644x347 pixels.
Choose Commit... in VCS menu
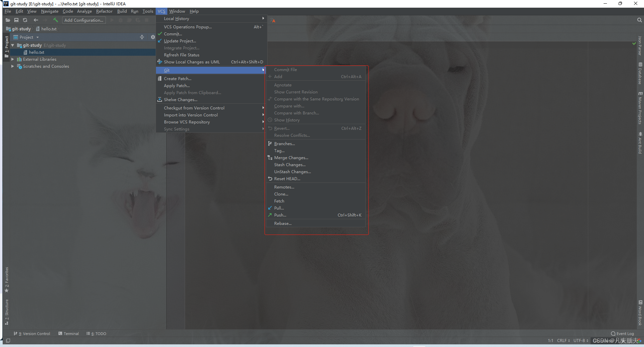coord(211,34)
